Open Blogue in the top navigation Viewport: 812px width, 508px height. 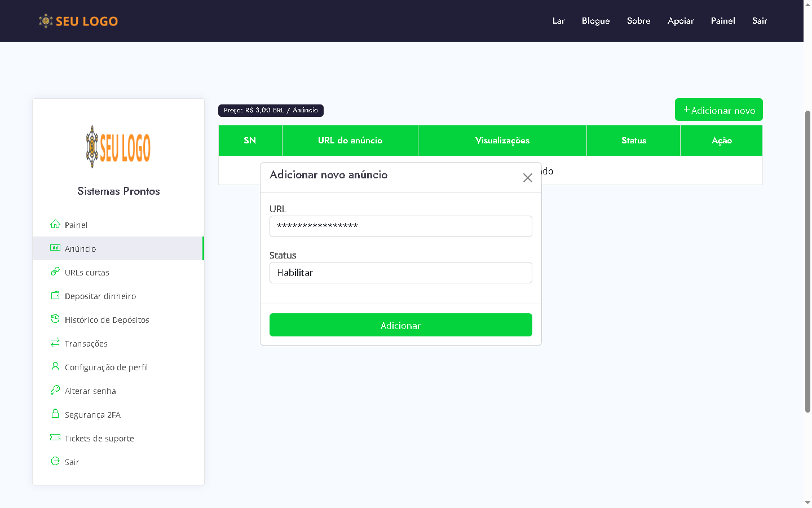(x=595, y=21)
